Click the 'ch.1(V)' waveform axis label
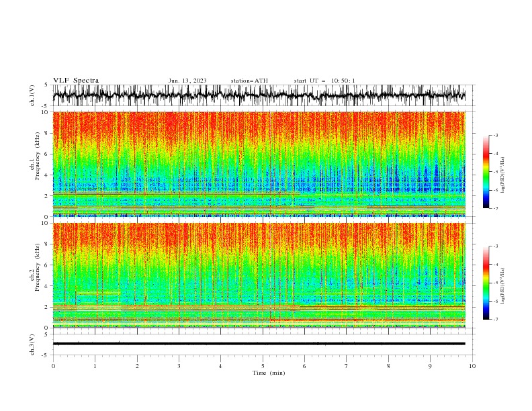532x411 pixels. click(32, 95)
